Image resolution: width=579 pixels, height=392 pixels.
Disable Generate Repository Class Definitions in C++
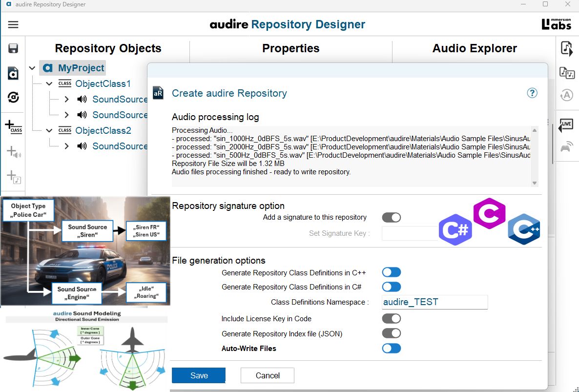click(392, 272)
